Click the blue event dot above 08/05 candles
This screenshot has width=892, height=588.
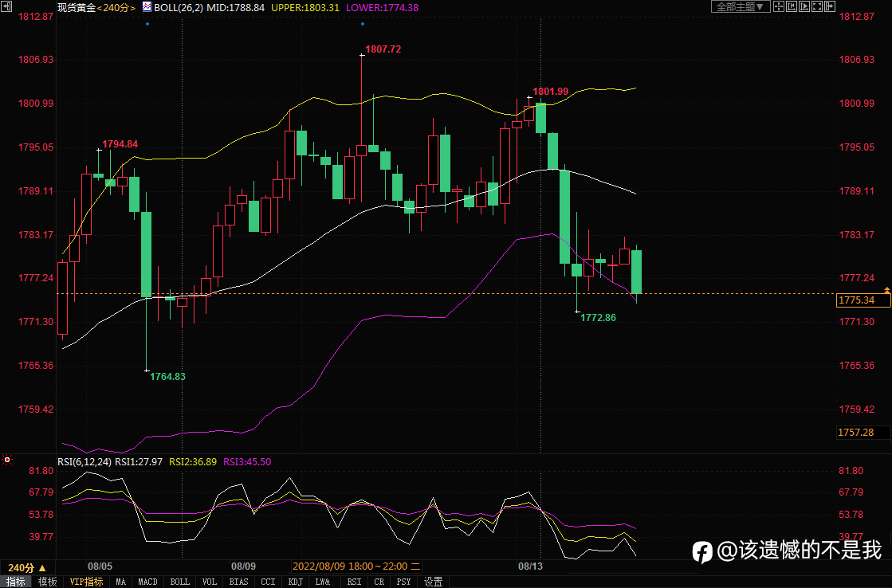point(147,24)
